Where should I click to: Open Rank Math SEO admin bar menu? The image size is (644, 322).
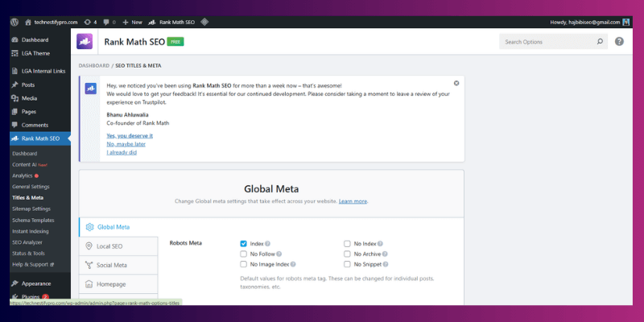click(x=171, y=23)
